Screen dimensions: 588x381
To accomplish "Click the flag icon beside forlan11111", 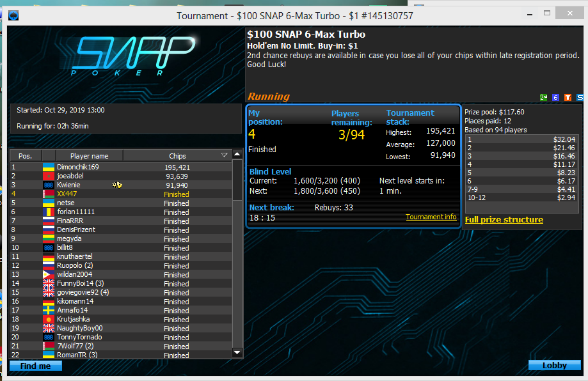I will click(49, 212).
